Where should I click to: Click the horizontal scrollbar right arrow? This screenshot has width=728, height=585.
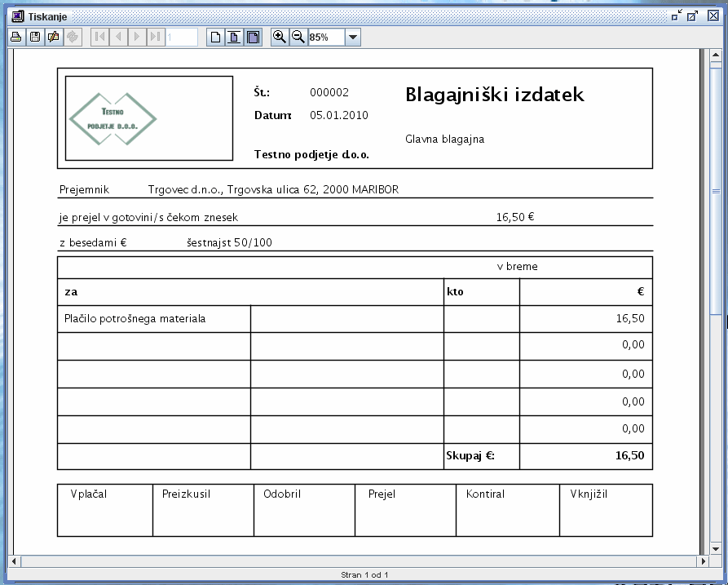coord(704,561)
